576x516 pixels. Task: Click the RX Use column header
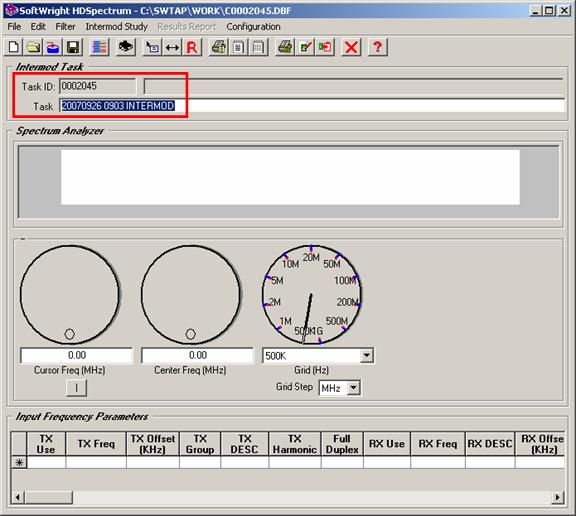point(387,444)
